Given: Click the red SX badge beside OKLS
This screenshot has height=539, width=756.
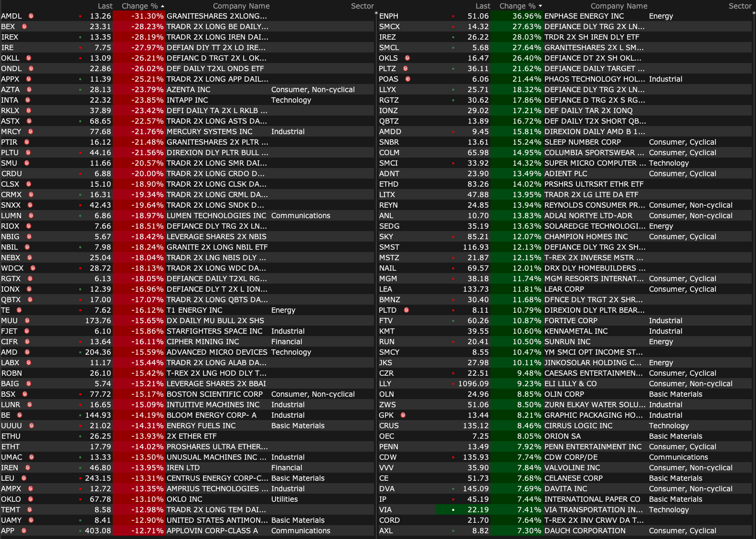Looking at the screenshot, I should click(x=407, y=58).
